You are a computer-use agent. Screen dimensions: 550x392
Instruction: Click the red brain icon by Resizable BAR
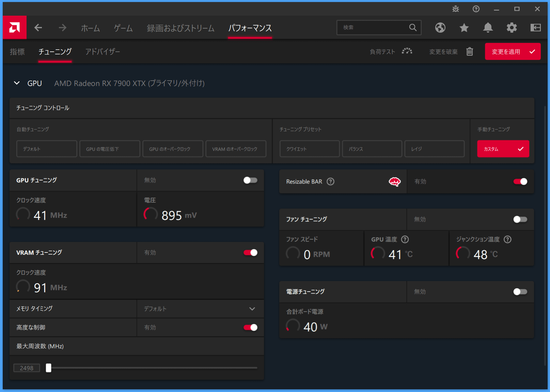[x=395, y=182]
